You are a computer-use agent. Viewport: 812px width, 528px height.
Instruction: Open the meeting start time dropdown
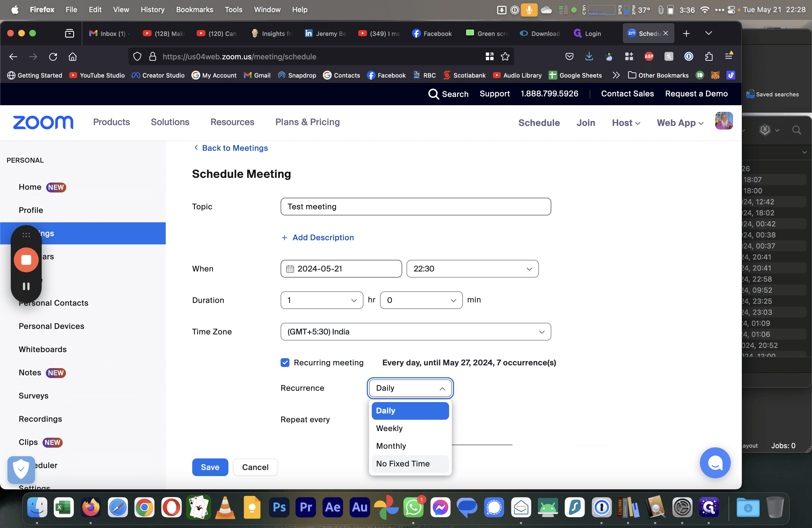pyautogui.click(x=473, y=268)
